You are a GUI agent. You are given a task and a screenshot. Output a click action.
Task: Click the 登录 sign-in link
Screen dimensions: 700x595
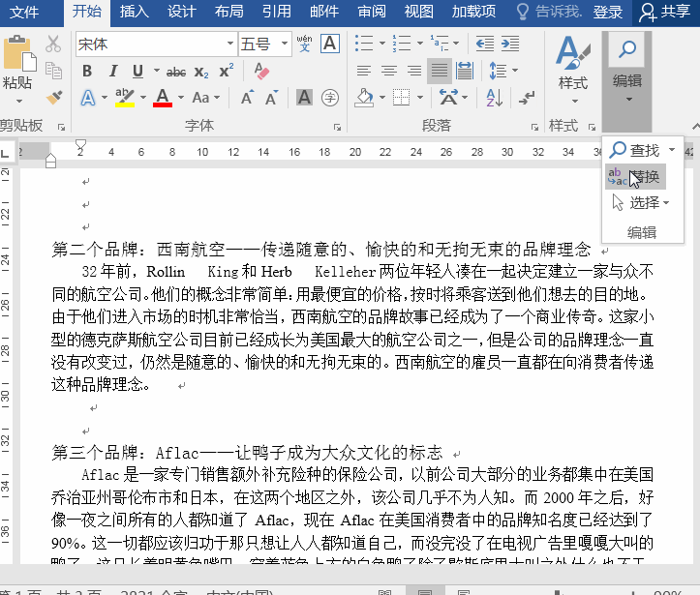pyautogui.click(x=608, y=12)
